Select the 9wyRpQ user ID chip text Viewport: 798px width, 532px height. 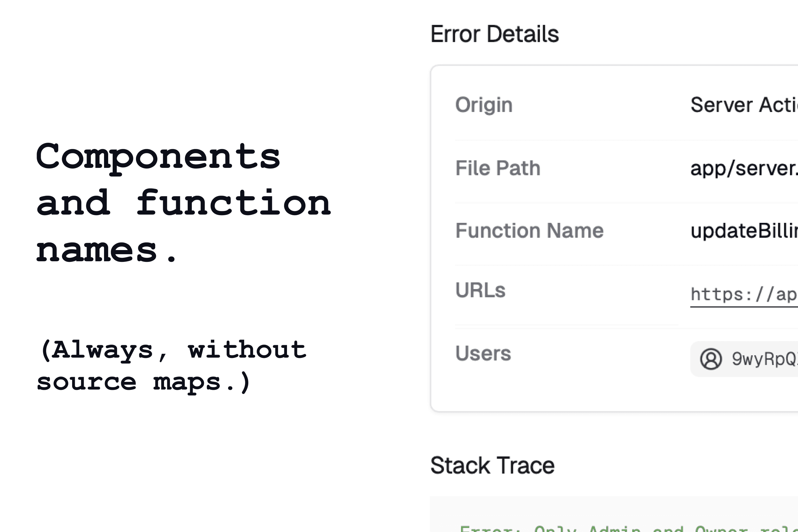pos(764,359)
